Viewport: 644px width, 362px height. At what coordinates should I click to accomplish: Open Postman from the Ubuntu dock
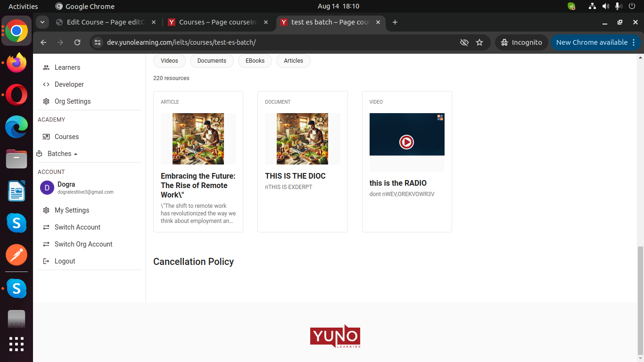[17, 255]
